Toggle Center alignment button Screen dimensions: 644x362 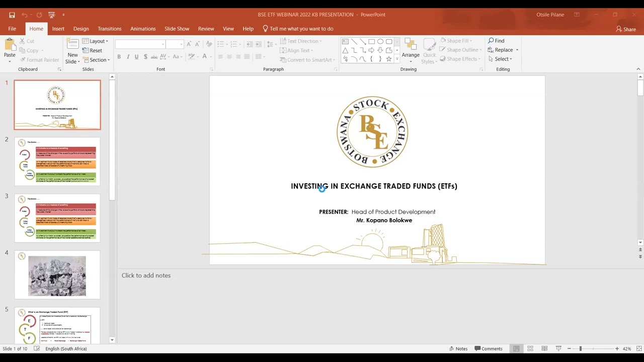(x=229, y=57)
